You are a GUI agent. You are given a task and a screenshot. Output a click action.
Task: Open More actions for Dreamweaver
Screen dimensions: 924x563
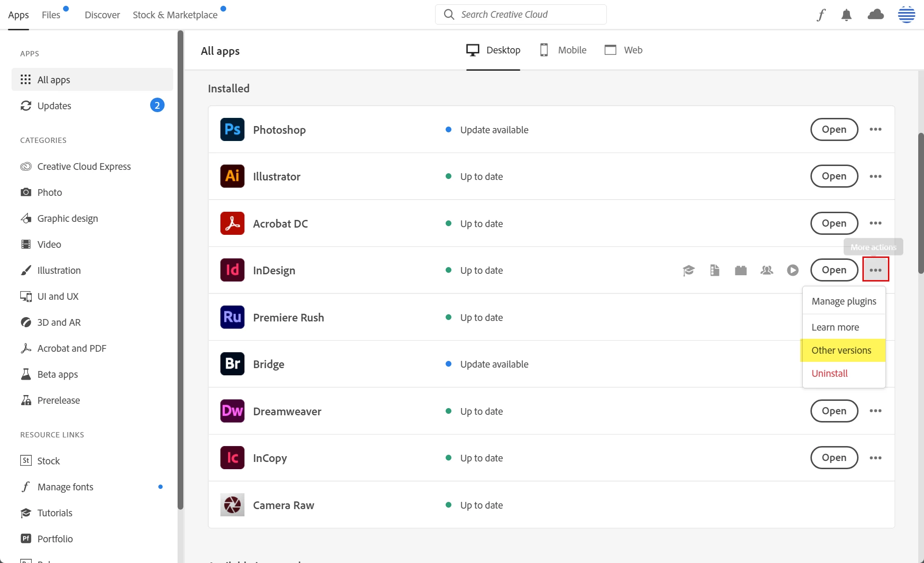(875, 411)
